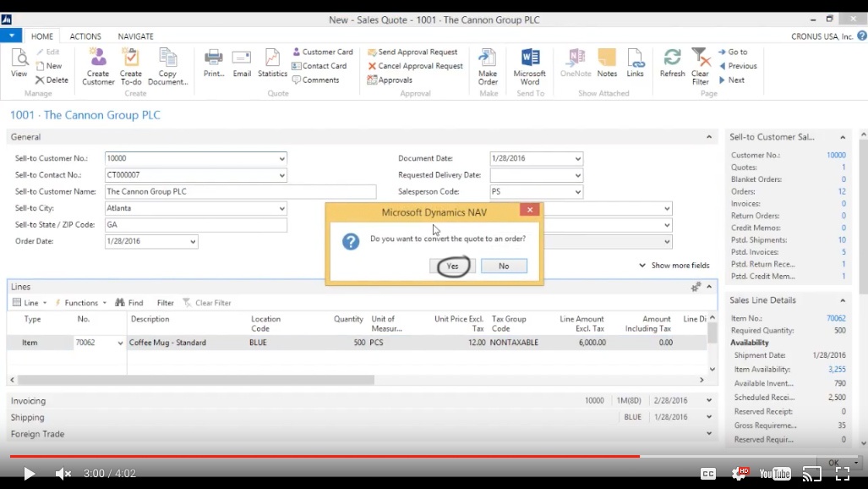868x489 pixels.
Task: Switch to the HOME ribbon tab
Action: (x=42, y=36)
